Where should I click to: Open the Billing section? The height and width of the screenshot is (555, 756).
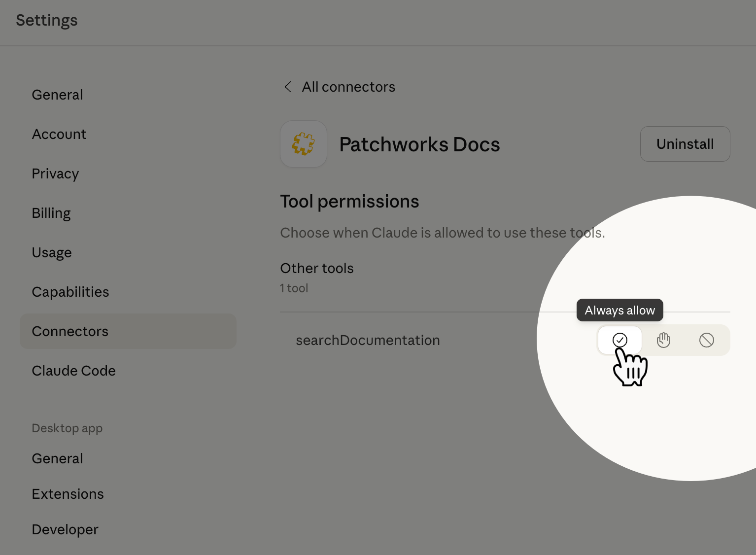(x=51, y=213)
